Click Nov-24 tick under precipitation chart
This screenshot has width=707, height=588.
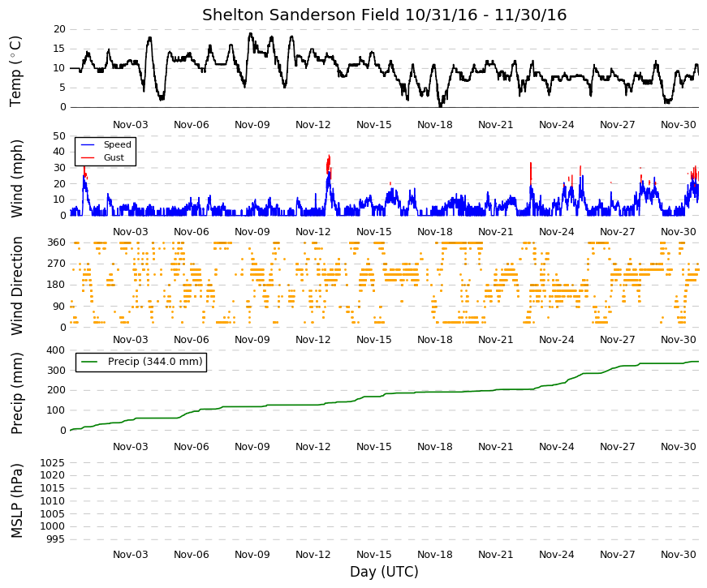[556, 447]
